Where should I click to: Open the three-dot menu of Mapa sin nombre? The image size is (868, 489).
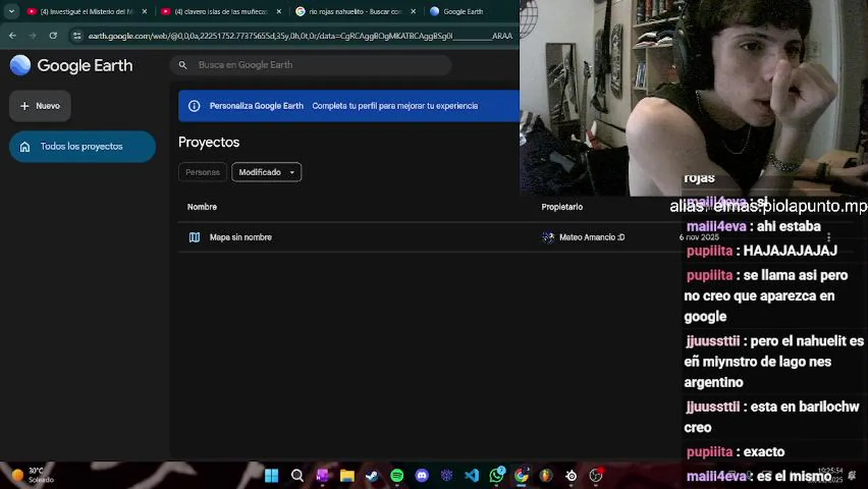[x=829, y=237]
